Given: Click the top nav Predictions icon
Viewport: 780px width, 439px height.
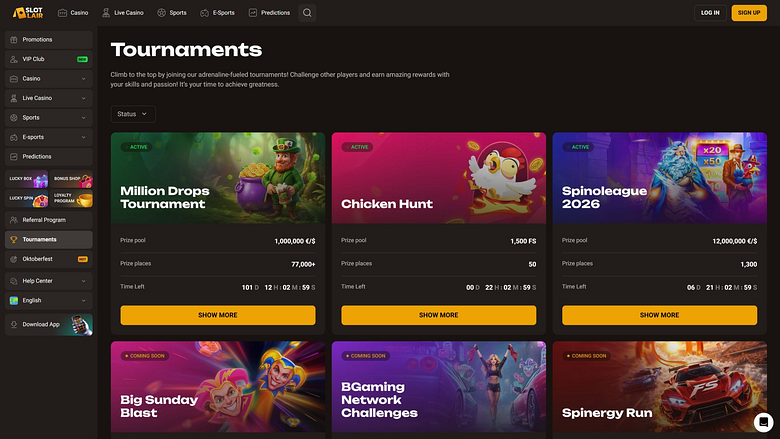Looking at the screenshot, I should coord(253,13).
